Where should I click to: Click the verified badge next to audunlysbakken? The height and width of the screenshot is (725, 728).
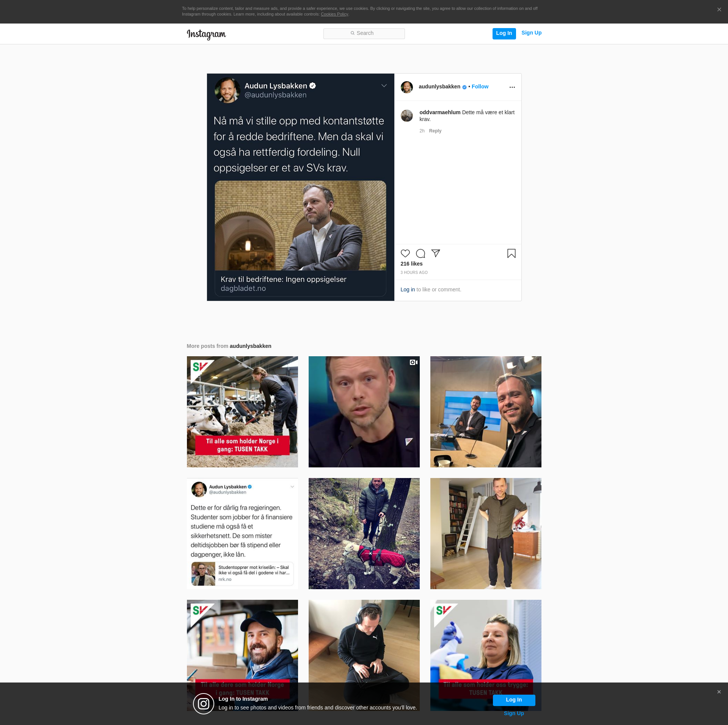(x=464, y=87)
